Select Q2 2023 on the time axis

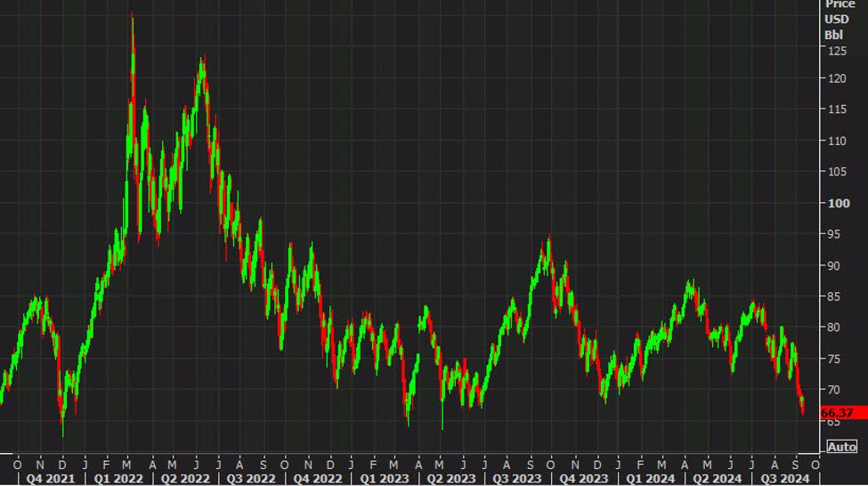click(x=450, y=478)
